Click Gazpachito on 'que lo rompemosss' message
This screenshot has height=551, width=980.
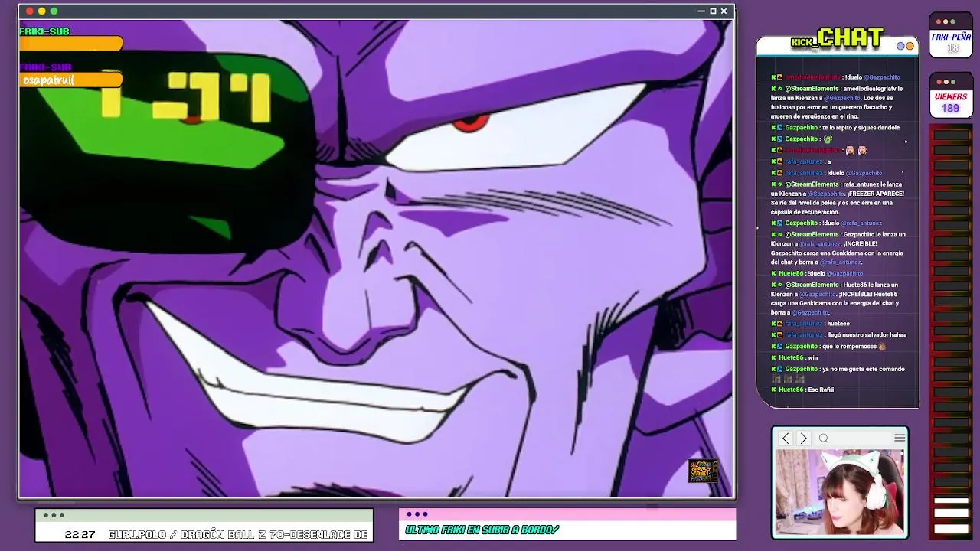click(x=802, y=347)
